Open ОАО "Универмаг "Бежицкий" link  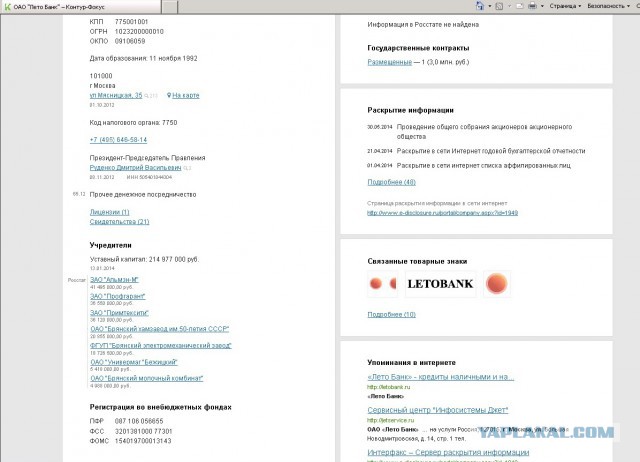[x=134, y=362]
